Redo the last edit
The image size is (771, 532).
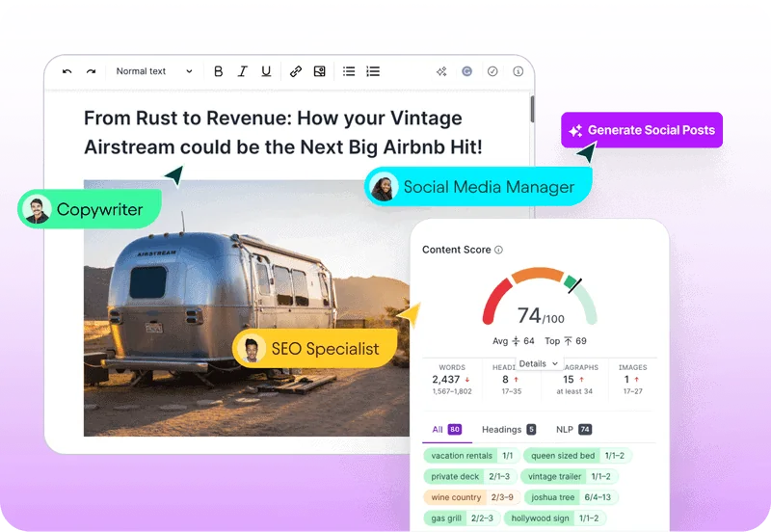click(x=91, y=71)
